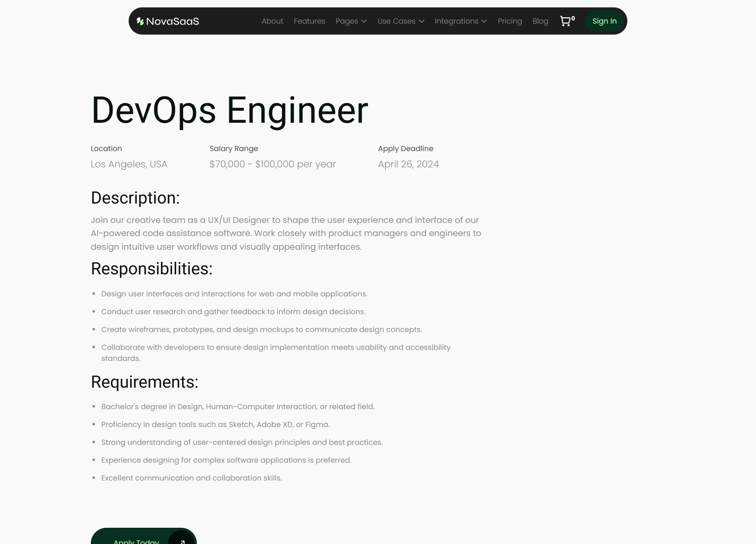
Task: Expand the Pages dropdown menu
Action: (351, 21)
